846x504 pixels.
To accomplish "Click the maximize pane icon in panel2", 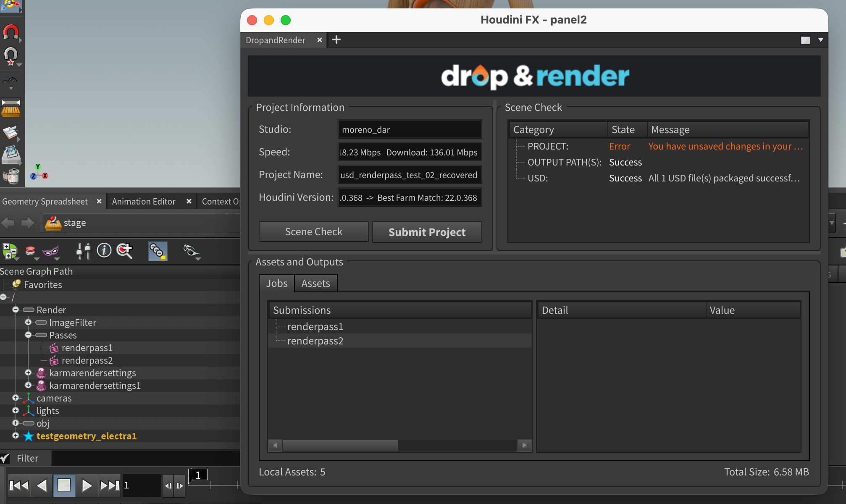I will [x=805, y=40].
